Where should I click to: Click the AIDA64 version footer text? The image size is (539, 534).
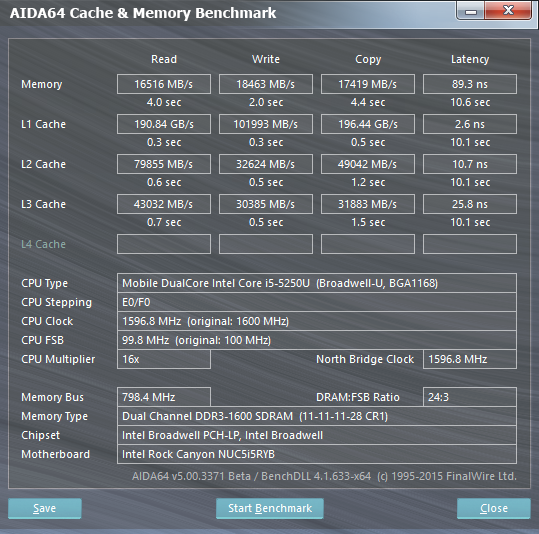[x=324, y=476]
